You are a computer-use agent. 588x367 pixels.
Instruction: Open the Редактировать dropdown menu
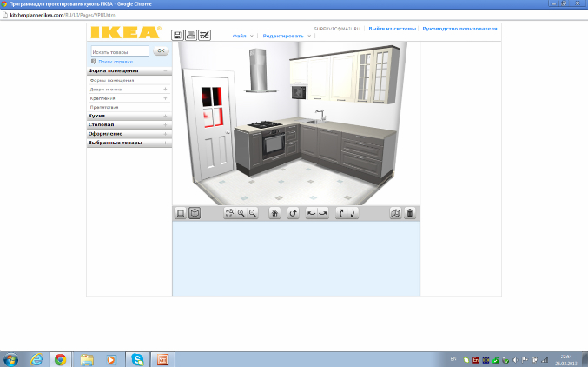pos(286,36)
